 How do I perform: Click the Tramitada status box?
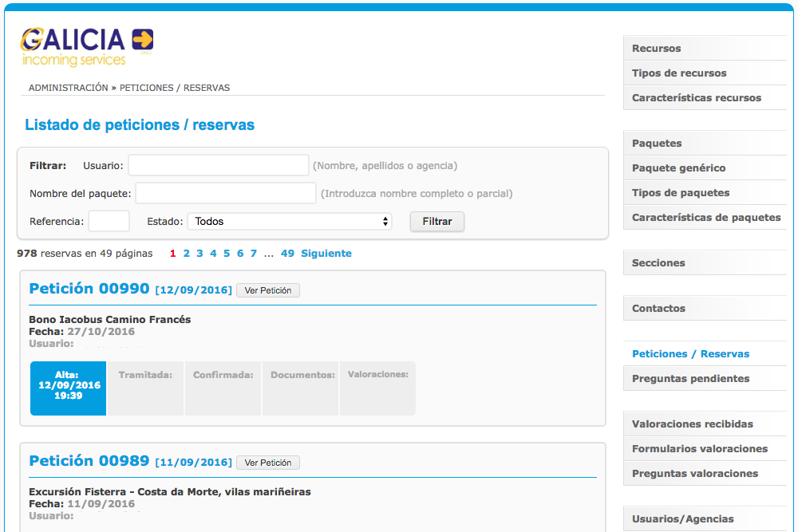(x=145, y=388)
